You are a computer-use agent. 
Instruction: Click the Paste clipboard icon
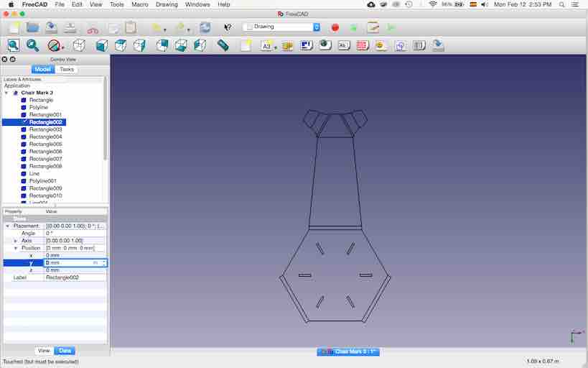[x=131, y=27]
